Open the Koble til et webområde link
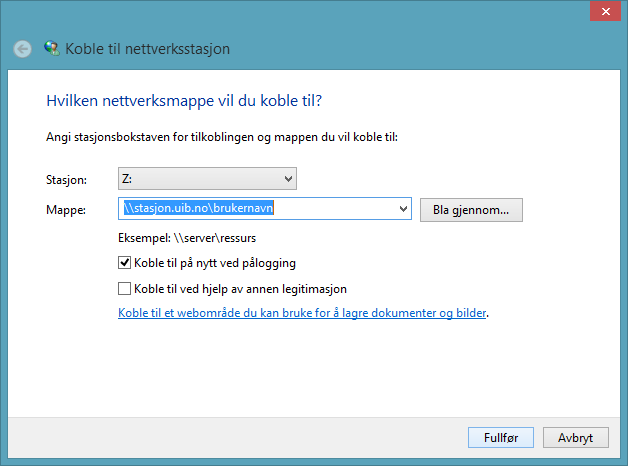The width and height of the screenshot is (628, 466). [x=302, y=313]
